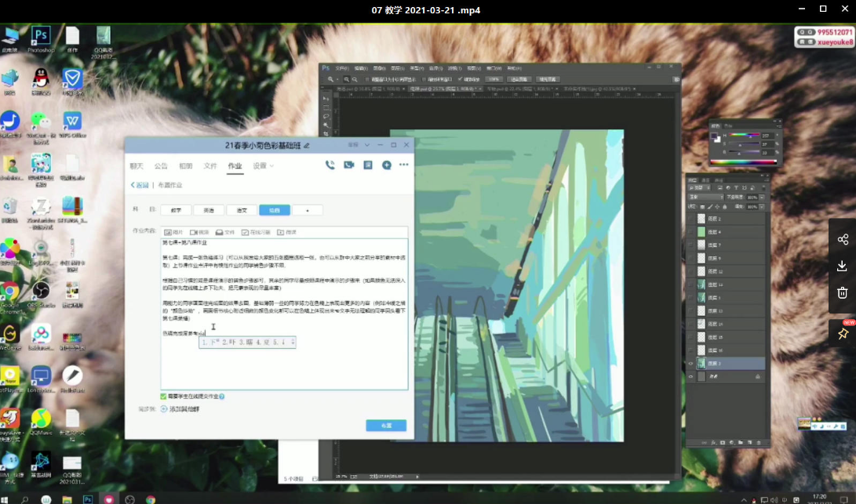
Task: Start a voice call in the group window
Action: pos(330,165)
